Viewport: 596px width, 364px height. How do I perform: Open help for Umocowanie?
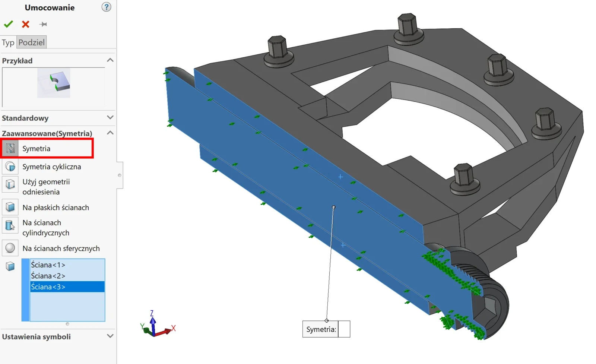pos(106,7)
